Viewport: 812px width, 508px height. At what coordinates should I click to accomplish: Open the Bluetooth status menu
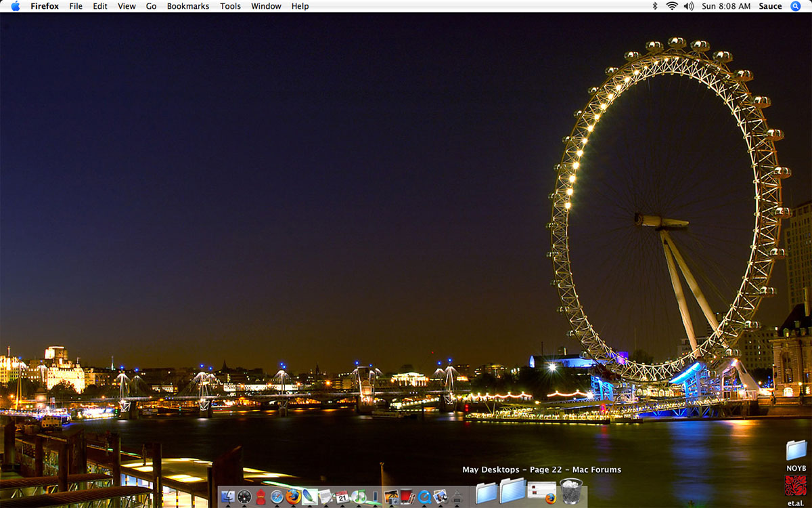tap(654, 6)
